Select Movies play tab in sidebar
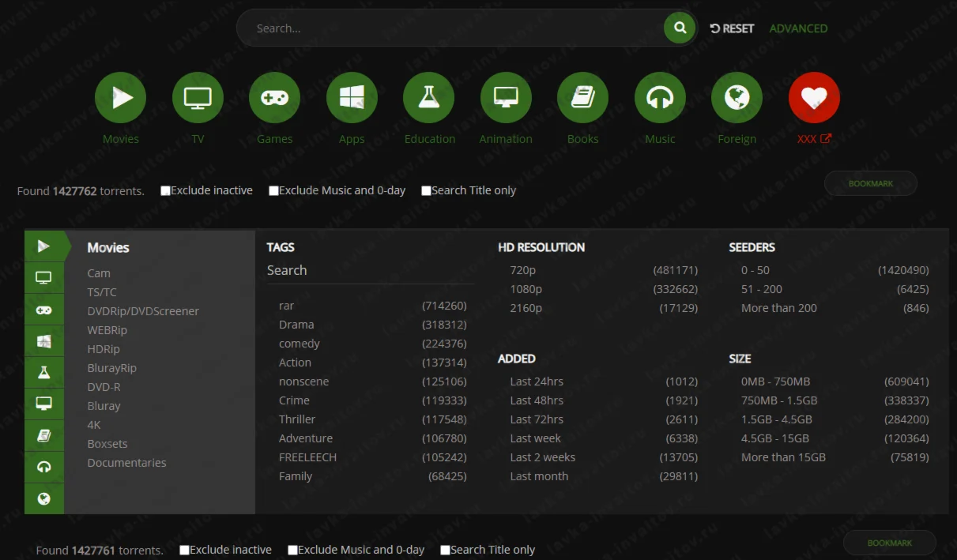Screen dimensions: 957x560 pos(44,246)
